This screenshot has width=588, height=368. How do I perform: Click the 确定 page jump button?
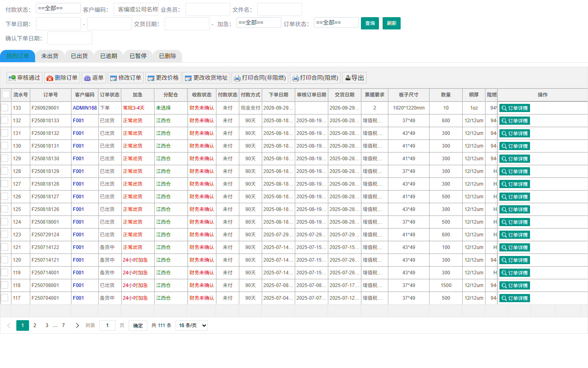tap(138, 325)
